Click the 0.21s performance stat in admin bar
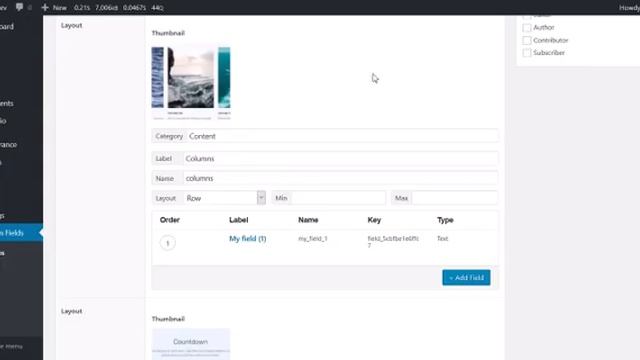The image size is (640, 360). click(82, 7)
